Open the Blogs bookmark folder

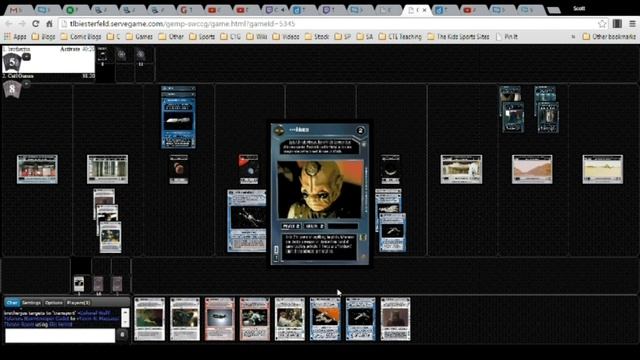[44, 37]
